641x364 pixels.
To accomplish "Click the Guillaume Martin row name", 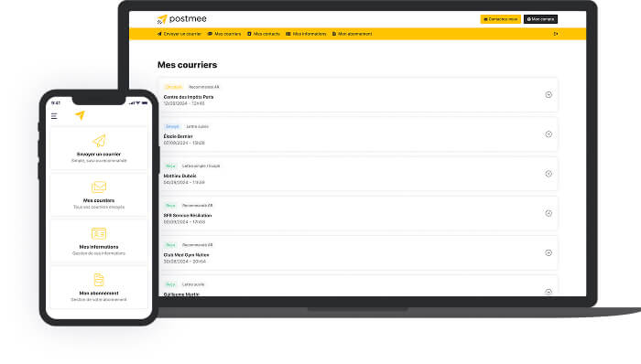I will (181, 294).
